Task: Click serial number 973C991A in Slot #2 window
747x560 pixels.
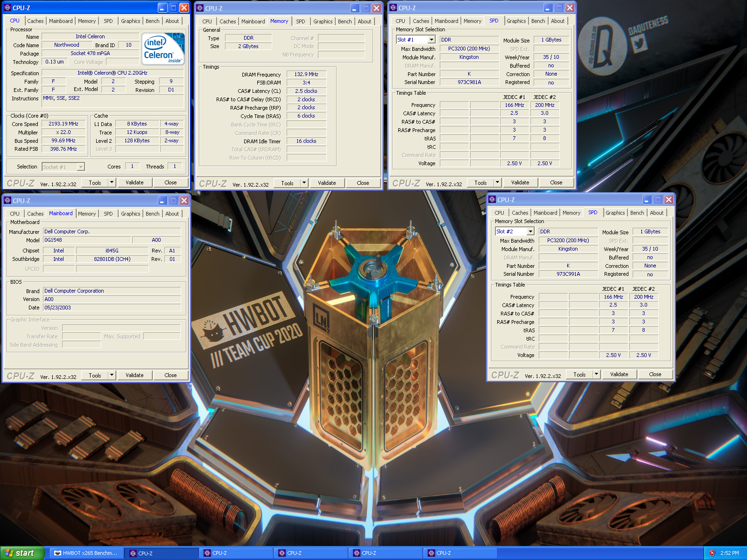Action: pyautogui.click(x=568, y=274)
